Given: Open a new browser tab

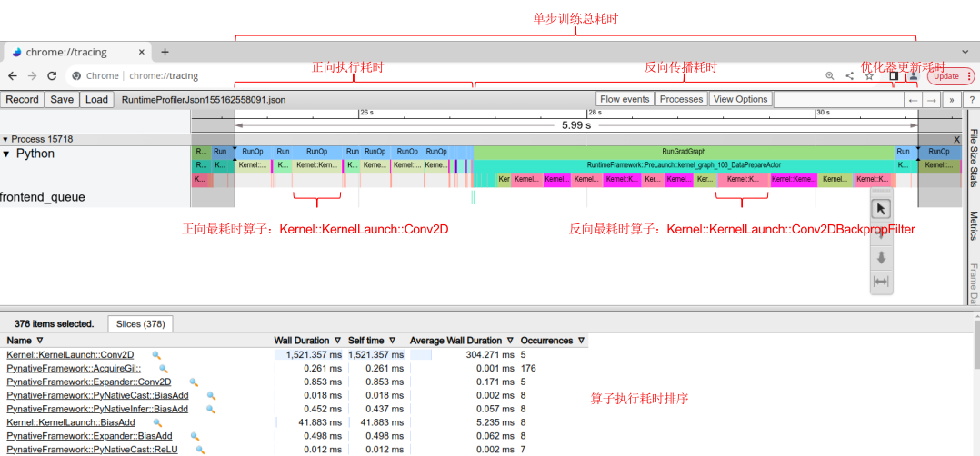Looking at the screenshot, I should (165, 52).
